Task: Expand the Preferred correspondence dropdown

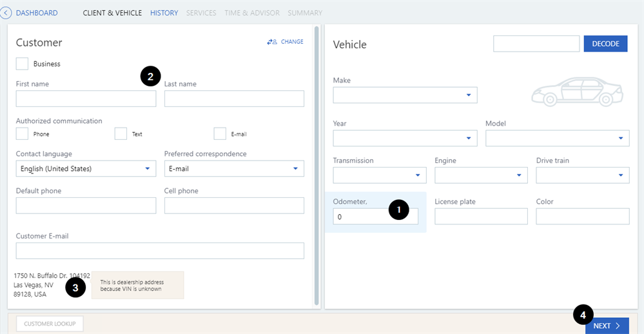Action: point(234,169)
